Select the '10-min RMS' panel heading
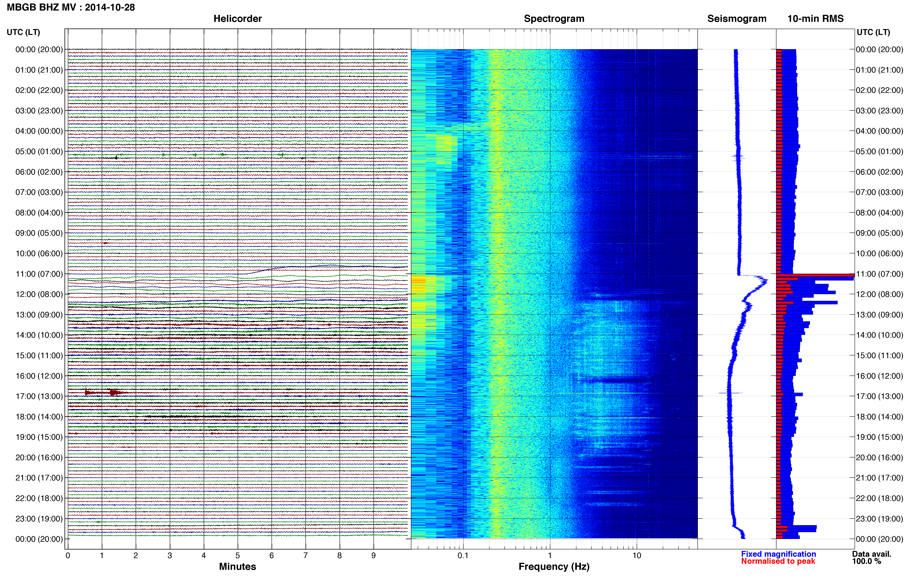Image resolution: width=924 pixels, height=578 pixels. [816, 19]
